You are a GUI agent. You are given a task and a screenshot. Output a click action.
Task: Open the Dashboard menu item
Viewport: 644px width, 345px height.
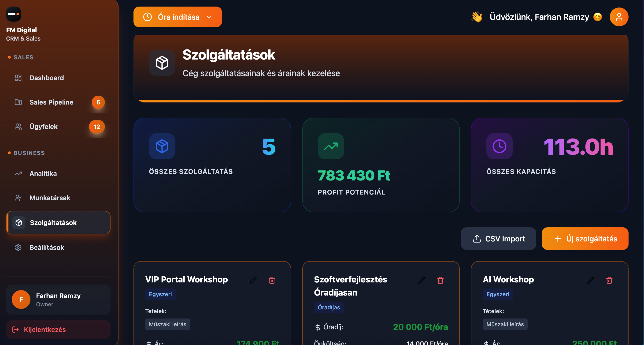point(47,78)
